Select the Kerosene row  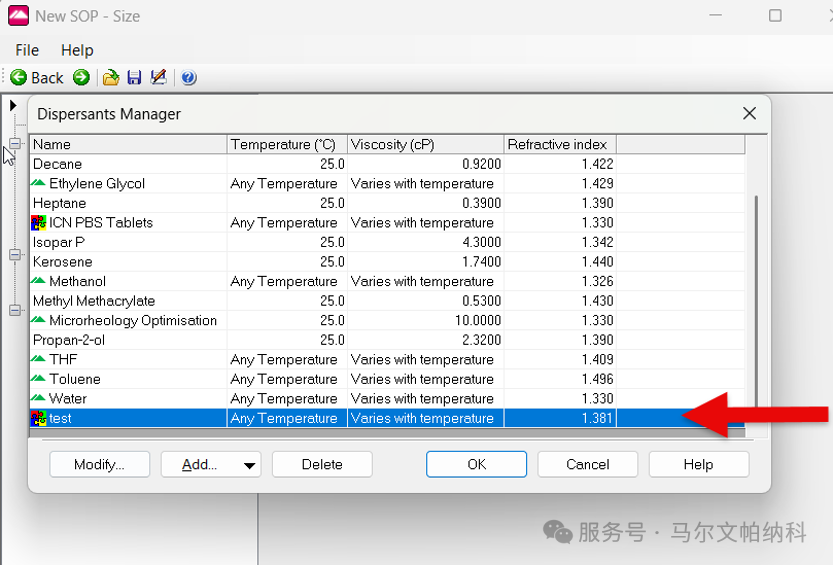coord(387,262)
